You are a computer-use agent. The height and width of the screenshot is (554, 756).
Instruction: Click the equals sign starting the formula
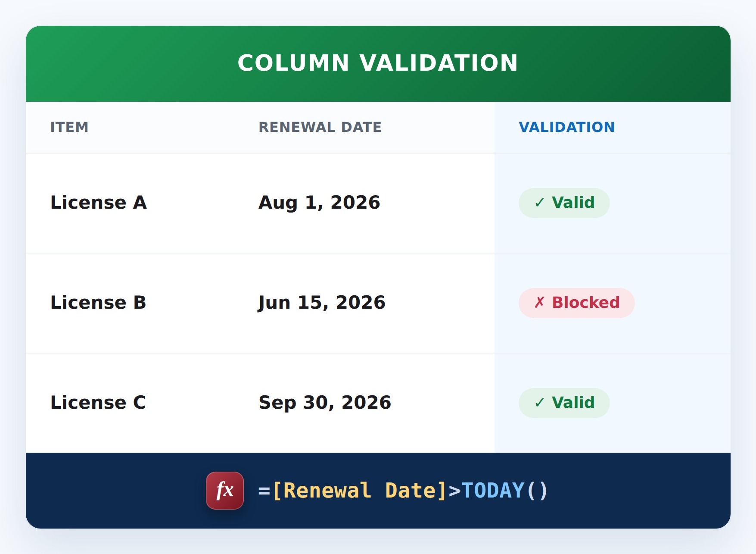pyautogui.click(x=264, y=491)
